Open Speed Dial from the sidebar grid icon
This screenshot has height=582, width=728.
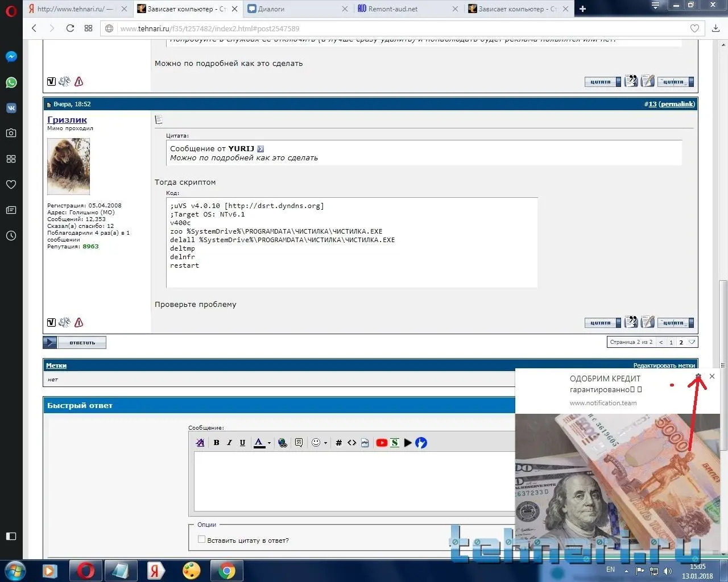[11, 159]
